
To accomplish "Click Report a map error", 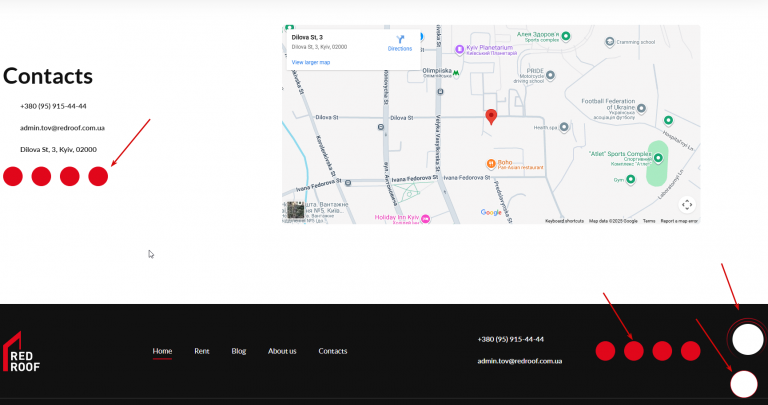I will pyautogui.click(x=679, y=221).
